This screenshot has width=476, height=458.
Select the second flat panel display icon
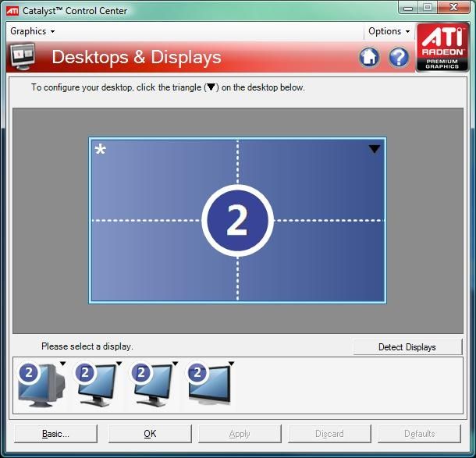[x=97, y=385]
